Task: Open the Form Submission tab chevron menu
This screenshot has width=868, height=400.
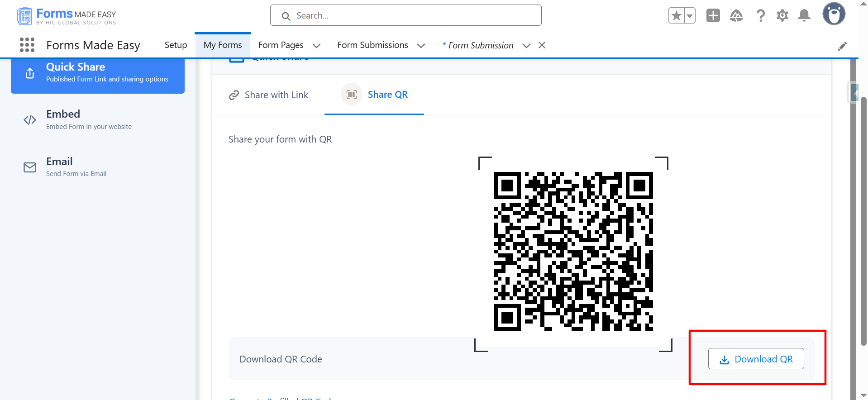Action: coord(526,46)
